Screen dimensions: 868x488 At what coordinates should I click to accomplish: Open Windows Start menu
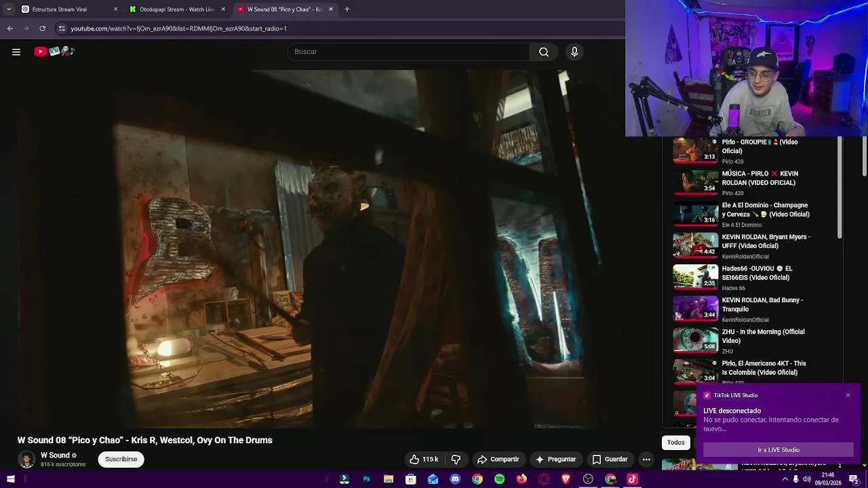pyautogui.click(x=10, y=479)
